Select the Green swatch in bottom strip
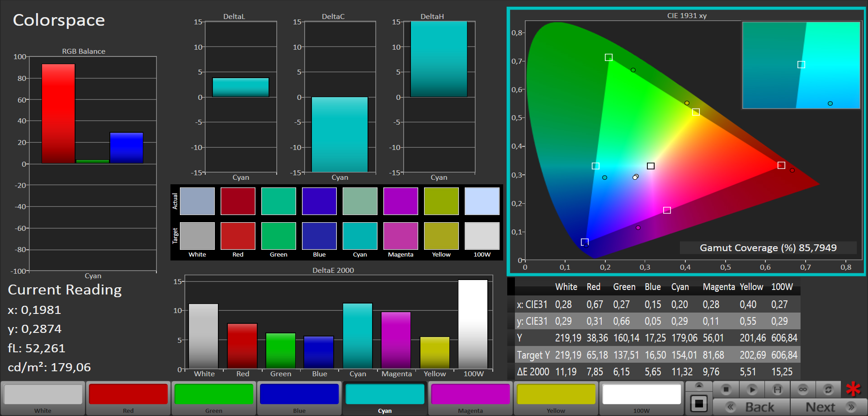Screen dimensions: 868x416 (214, 394)
